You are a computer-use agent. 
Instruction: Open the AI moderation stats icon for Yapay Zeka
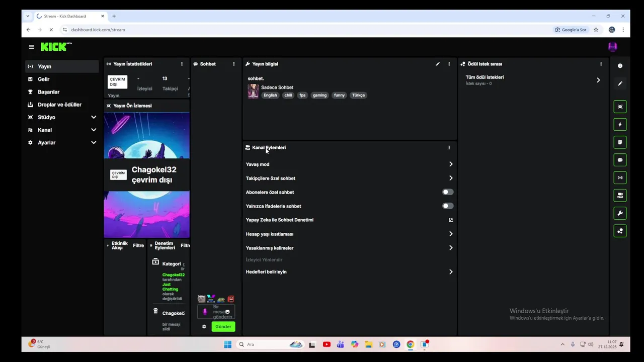point(451,220)
